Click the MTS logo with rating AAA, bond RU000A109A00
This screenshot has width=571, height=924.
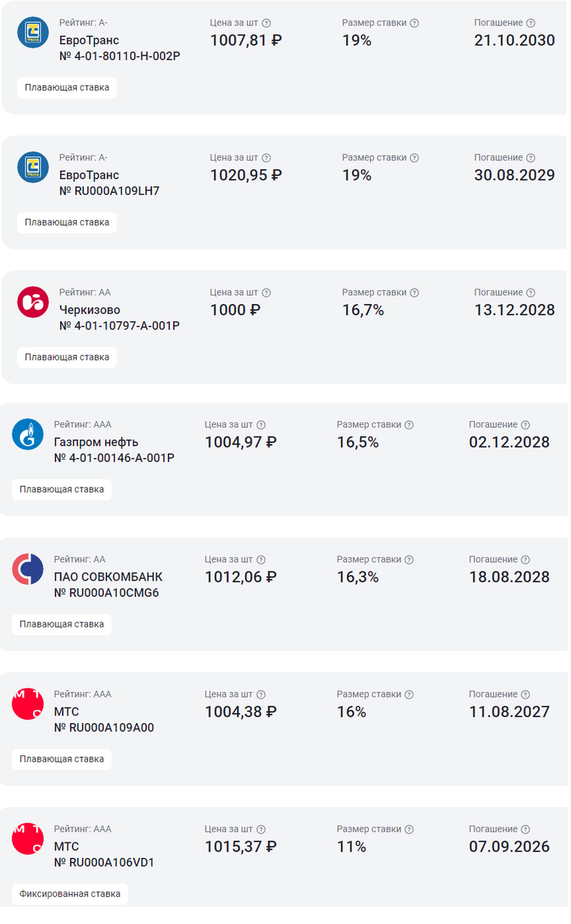coord(28,704)
